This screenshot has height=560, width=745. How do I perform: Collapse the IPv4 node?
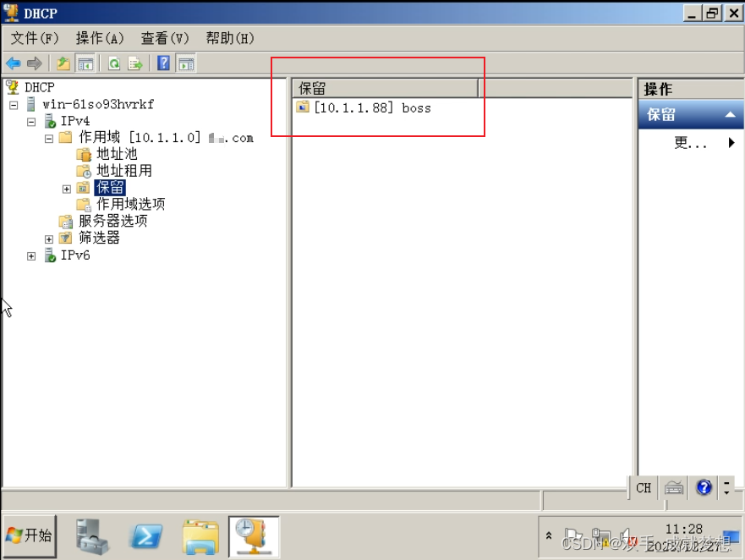pyautogui.click(x=31, y=122)
